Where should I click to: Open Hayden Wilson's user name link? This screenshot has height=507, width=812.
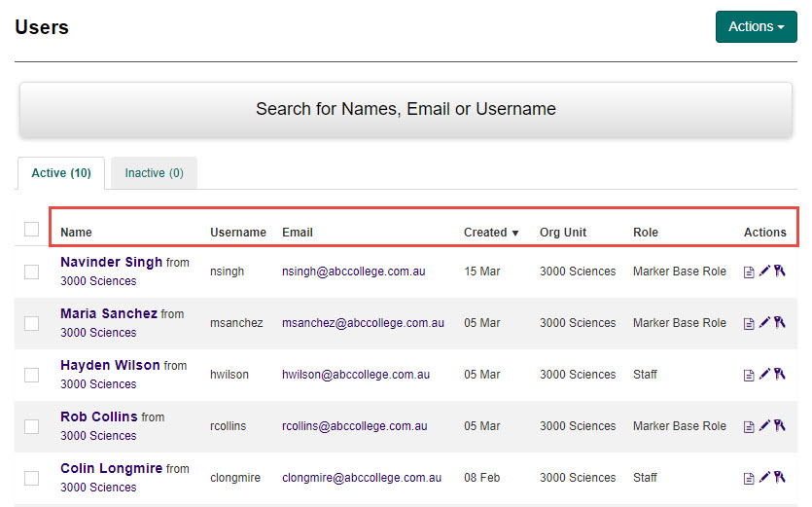coord(110,365)
